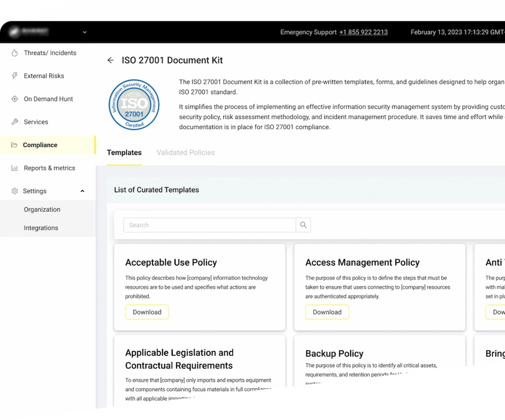Open Threats/ Incidents menu item
This screenshot has height=420, width=505.
click(x=48, y=53)
